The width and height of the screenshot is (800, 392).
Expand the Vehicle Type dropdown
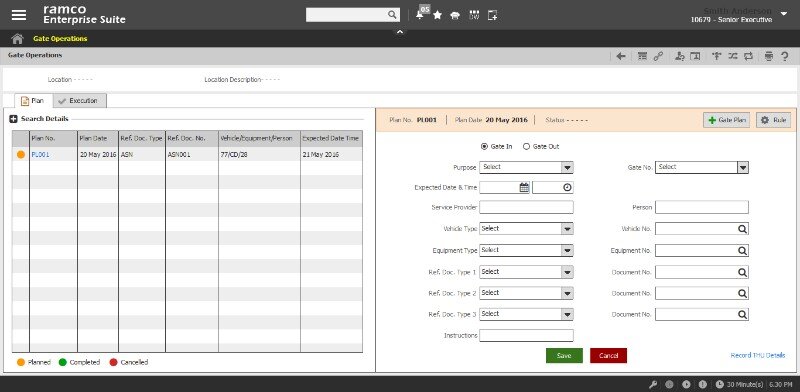click(x=526, y=229)
